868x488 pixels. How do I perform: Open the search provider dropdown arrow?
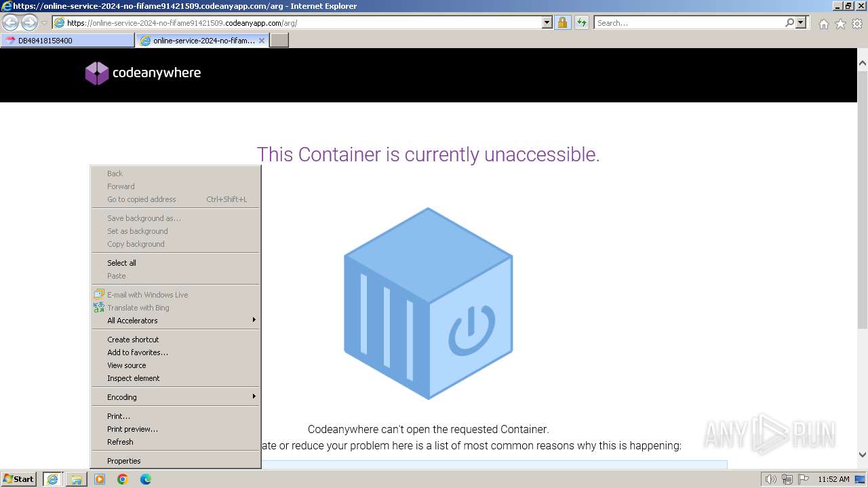pyautogui.click(x=801, y=23)
